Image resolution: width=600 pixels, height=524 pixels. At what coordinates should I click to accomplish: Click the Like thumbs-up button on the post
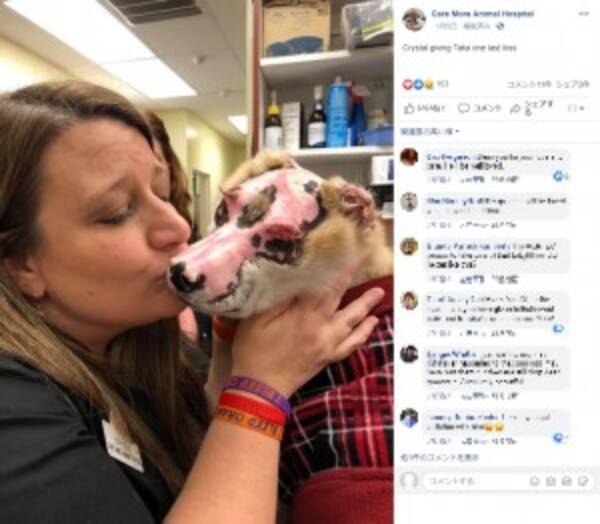coord(424,109)
